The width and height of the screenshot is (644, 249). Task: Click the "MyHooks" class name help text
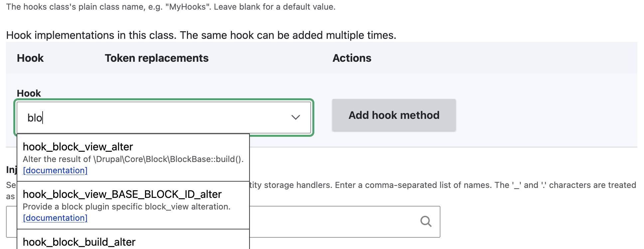point(171,7)
